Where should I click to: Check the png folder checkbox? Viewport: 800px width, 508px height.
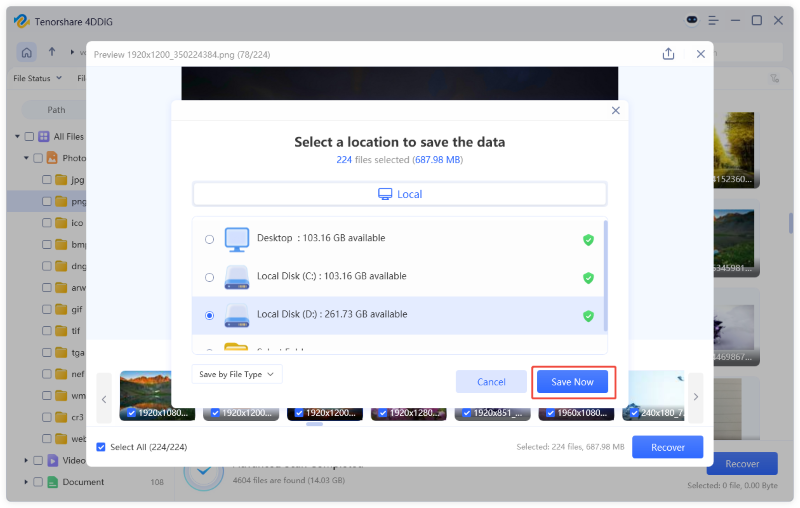click(46, 201)
